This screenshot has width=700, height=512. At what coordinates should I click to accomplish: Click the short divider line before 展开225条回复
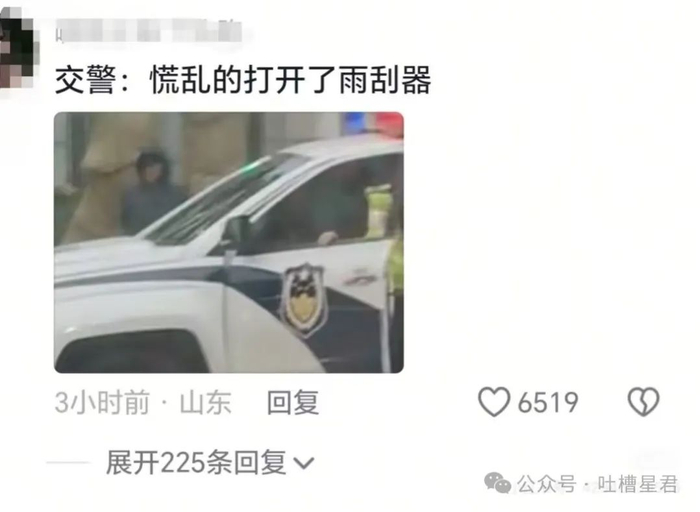click(x=68, y=462)
